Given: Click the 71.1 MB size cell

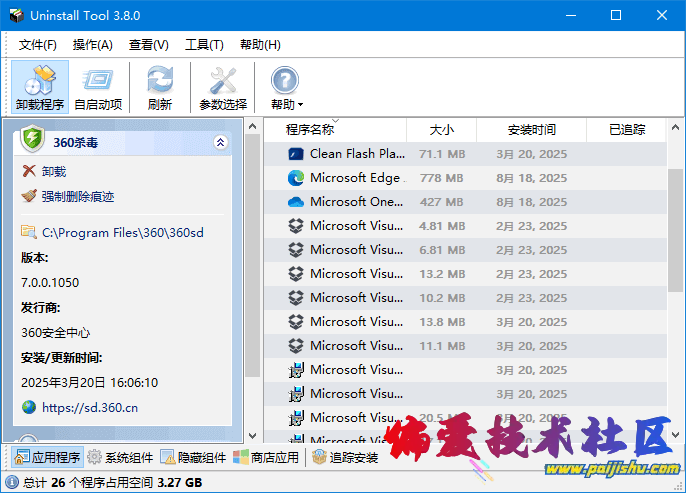Looking at the screenshot, I should click(x=442, y=154).
